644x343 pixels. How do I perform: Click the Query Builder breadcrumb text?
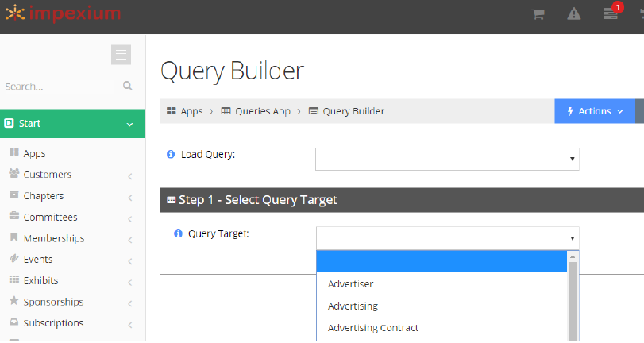353,111
